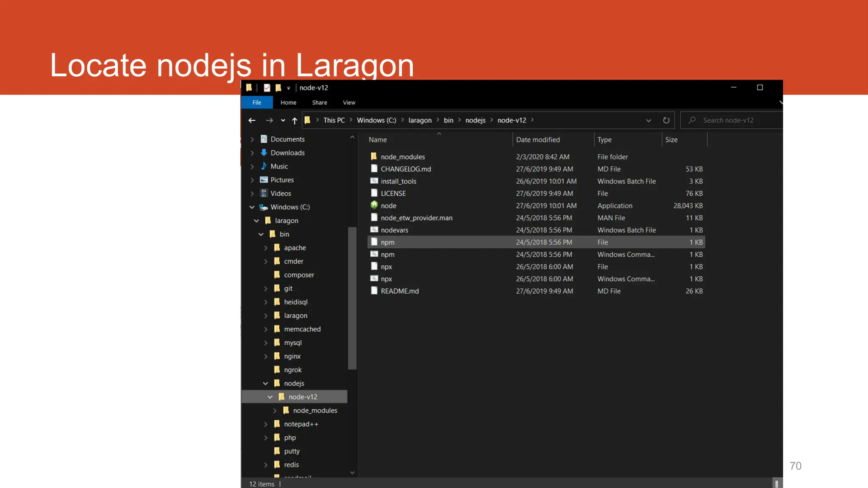
Task: Go back with the left arrow button
Action: pos(252,120)
